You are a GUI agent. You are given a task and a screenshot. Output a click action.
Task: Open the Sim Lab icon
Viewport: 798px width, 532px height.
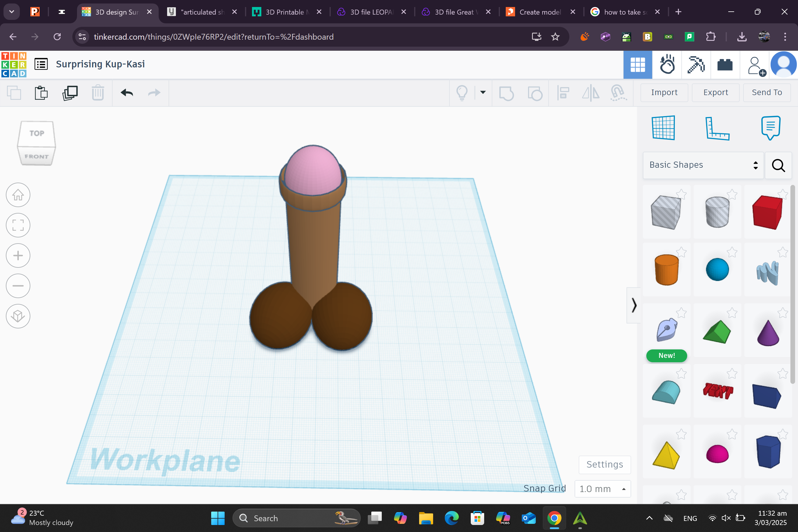[667, 64]
